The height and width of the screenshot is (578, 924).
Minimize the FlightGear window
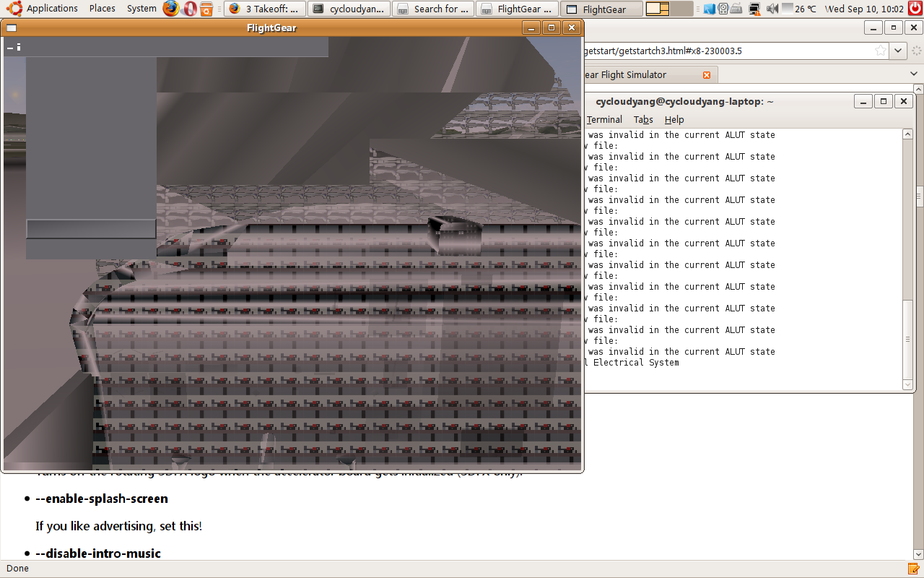coord(531,27)
